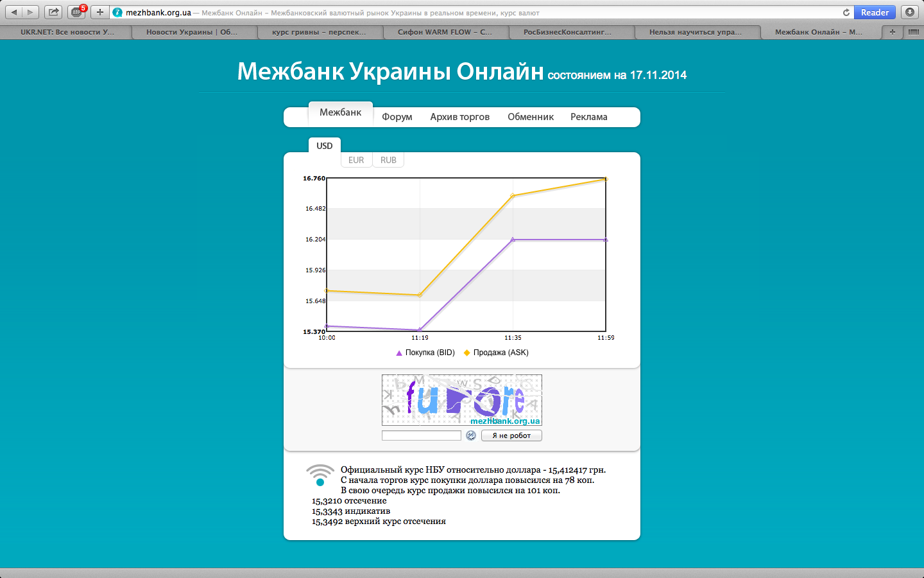Viewport: 924px width, 578px height.
Task: Open the Межбанк site menu tab
Action: coord(341,112)
